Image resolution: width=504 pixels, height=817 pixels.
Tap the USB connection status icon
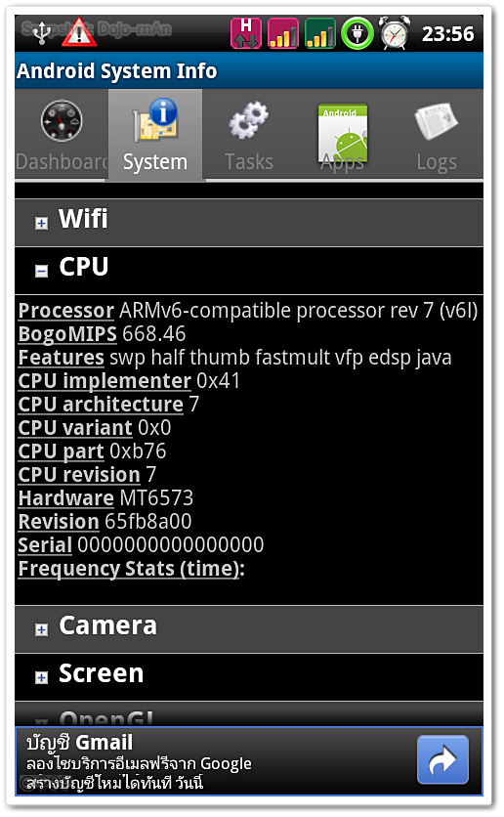click(x=41, y=33)
